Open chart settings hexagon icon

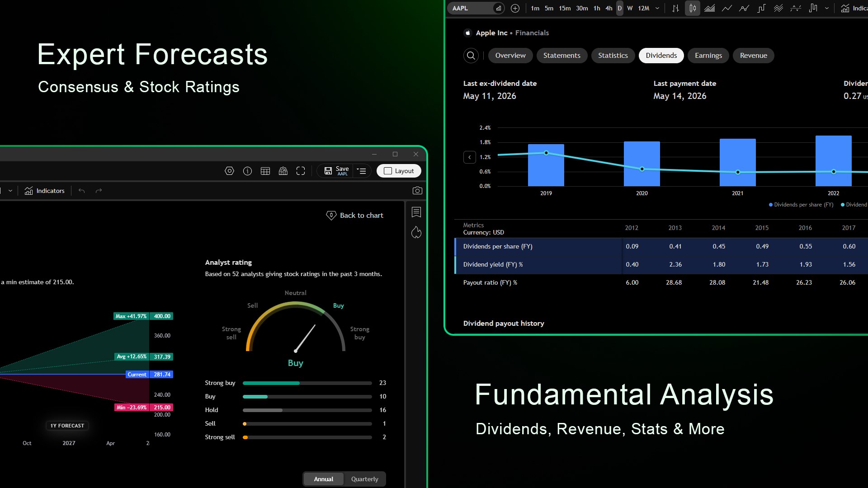pos(230,171)
